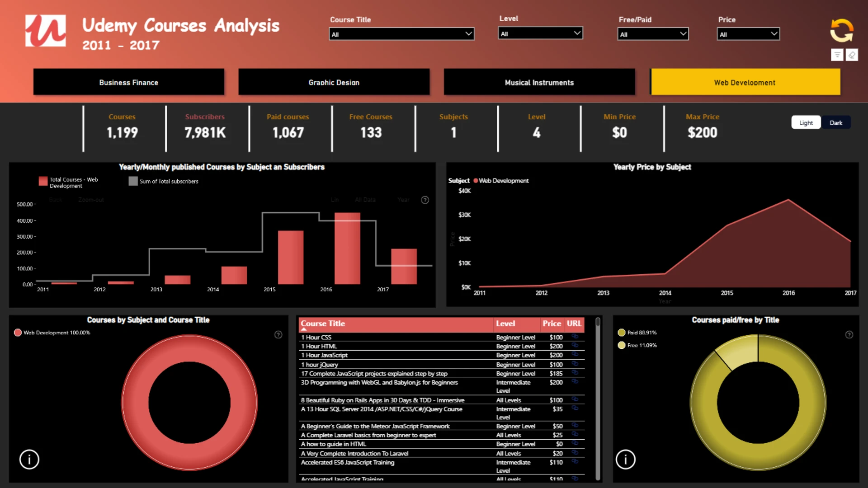Expand the Level filter dropdown
The height and width of the screenshot is (488, 868).
[x=540, y=33]
